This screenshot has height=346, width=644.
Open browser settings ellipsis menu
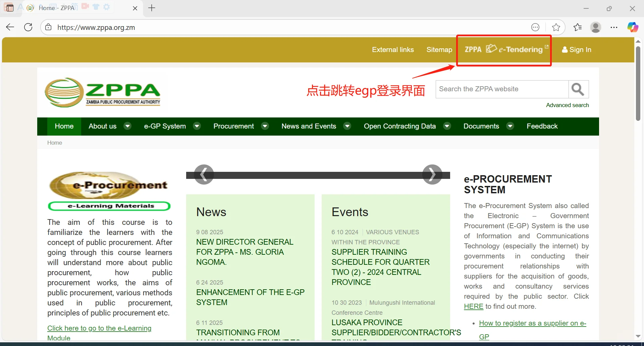coord(614,27)
